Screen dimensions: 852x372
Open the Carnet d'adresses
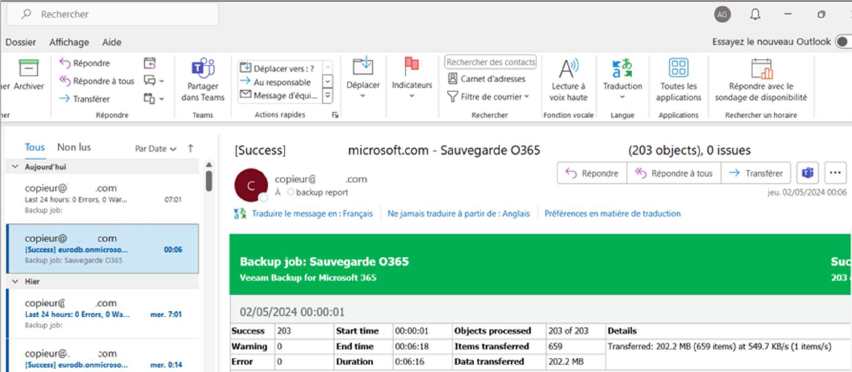tap(486, 79)
